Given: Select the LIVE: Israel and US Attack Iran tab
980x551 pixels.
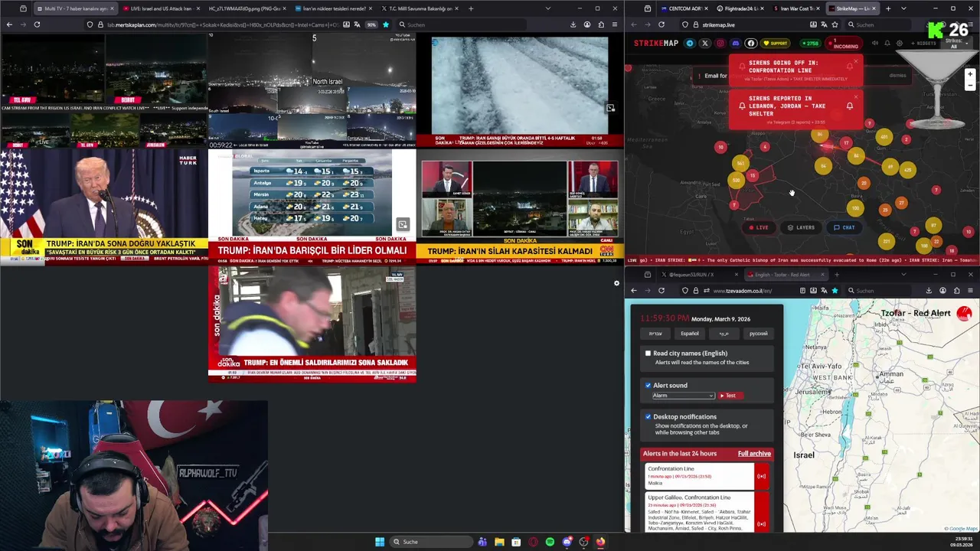Looking at the screenshot, I should click(160, 8).
